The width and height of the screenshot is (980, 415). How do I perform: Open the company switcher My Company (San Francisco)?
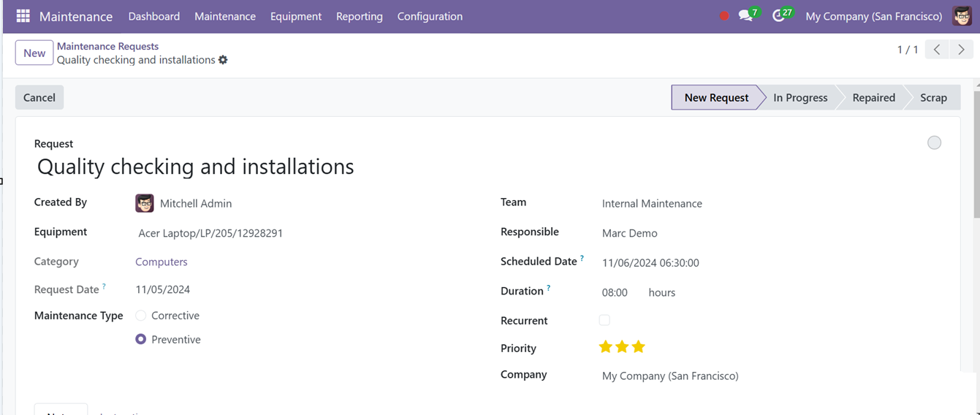point(874,16)
